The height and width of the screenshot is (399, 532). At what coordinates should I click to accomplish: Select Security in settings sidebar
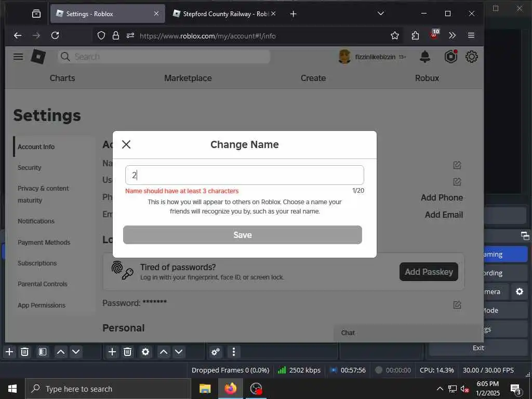(30, 168)
